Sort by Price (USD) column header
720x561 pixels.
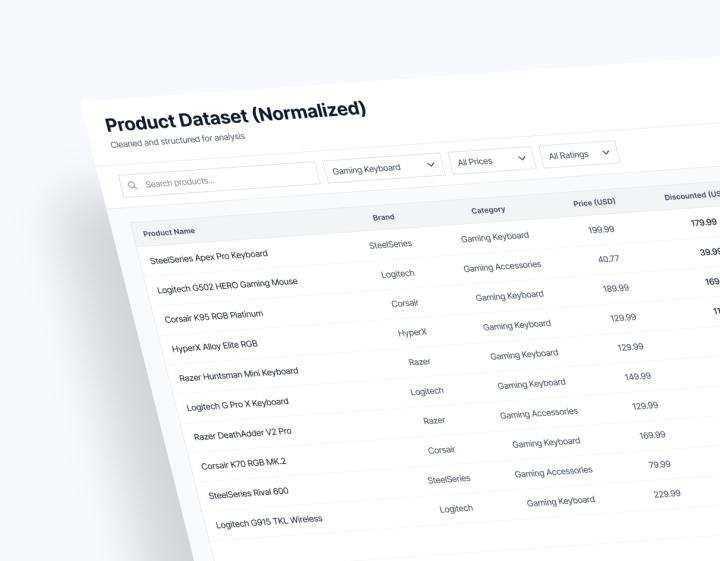[x=594, y=202]
